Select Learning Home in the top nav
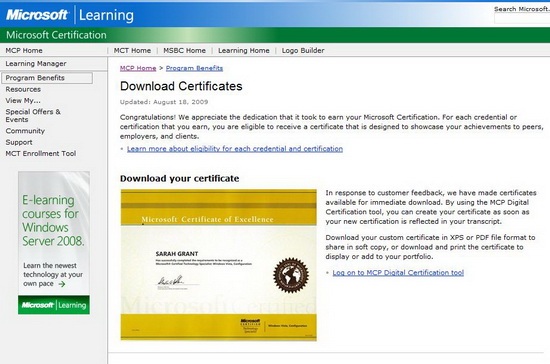Screen dimensions: 550x364 [x=244, y=50]
